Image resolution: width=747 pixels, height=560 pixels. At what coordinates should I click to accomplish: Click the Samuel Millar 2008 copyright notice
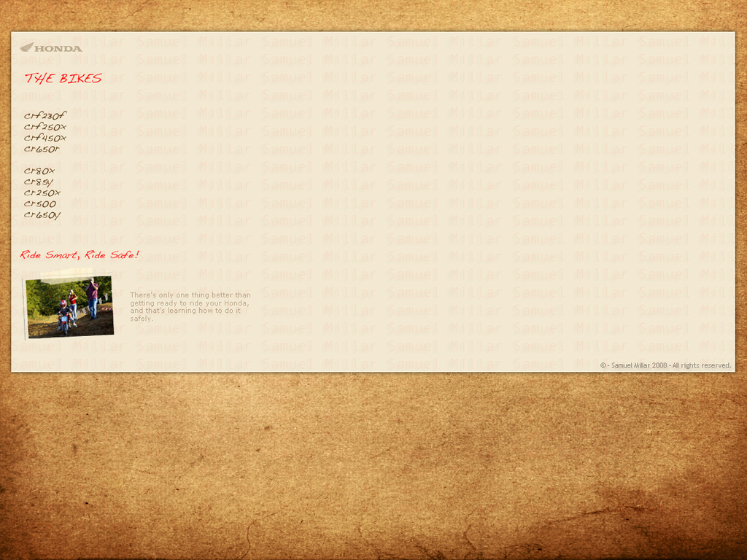665,365
